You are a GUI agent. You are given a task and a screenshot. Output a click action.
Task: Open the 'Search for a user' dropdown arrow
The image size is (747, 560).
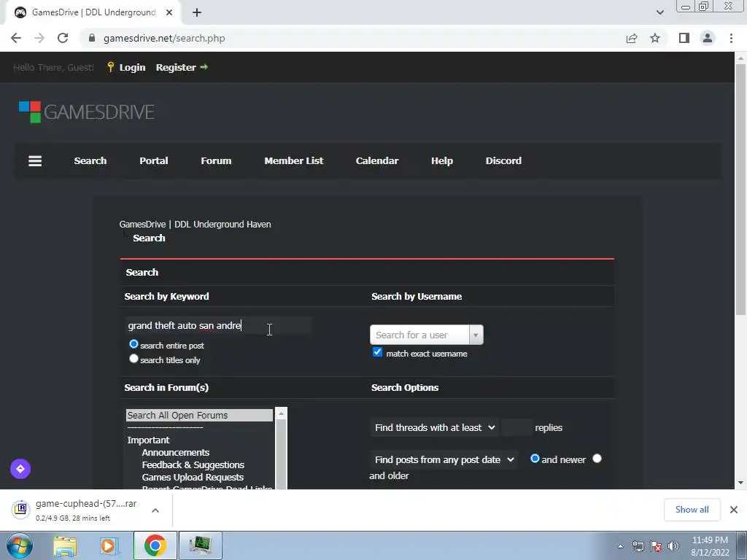(476, 335)
